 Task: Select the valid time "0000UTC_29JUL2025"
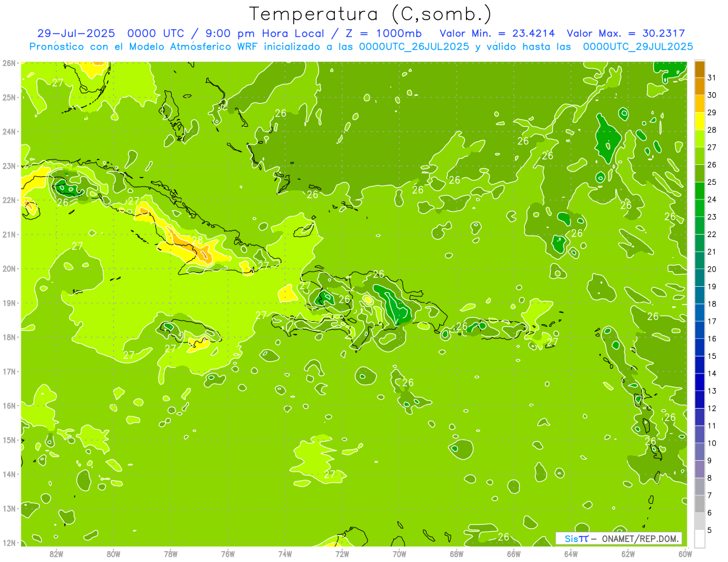pos(638,46)
